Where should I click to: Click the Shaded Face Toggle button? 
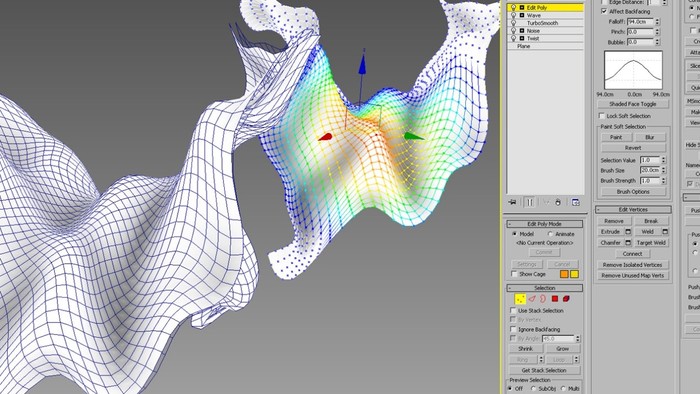[633, 104]
